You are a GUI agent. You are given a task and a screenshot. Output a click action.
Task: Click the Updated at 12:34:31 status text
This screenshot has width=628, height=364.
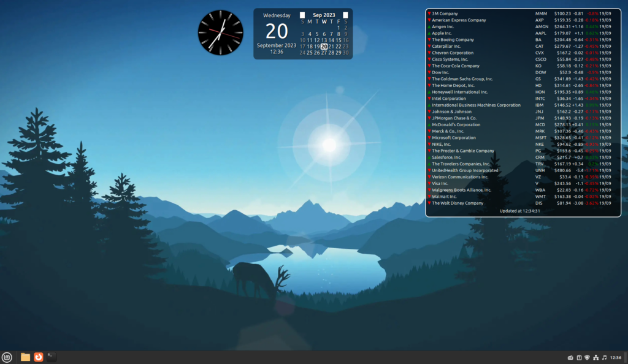[519, 211]
